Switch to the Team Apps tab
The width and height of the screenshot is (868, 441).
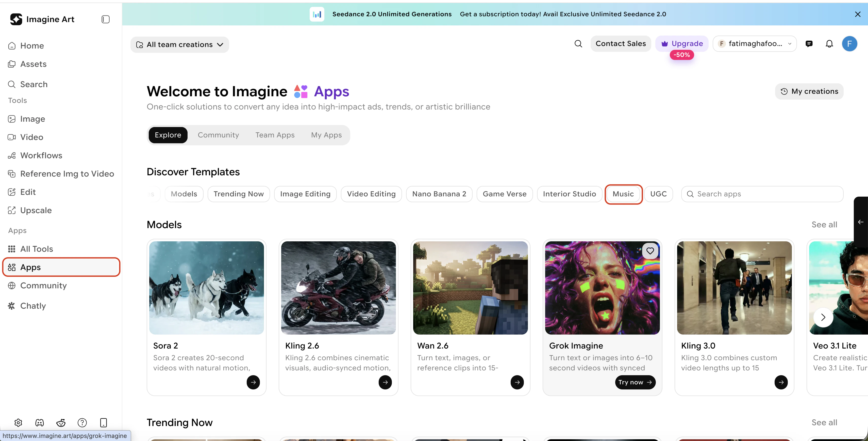[x=275, y=135]
